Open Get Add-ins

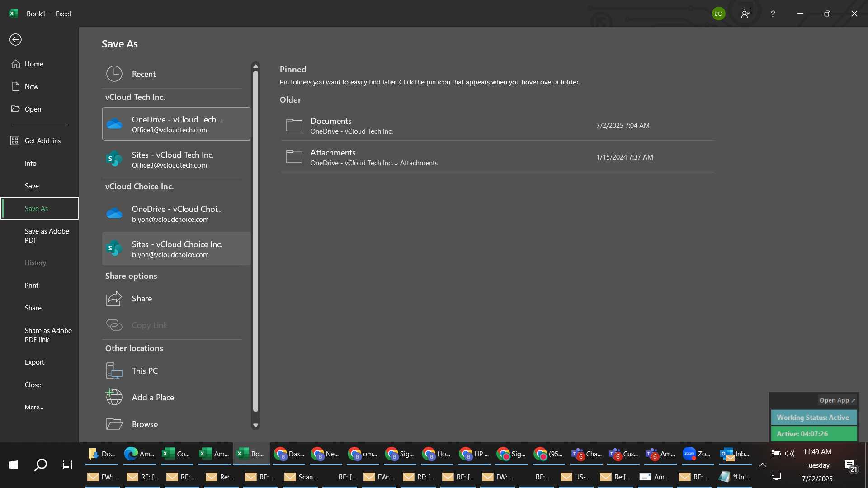pos(39,141)
